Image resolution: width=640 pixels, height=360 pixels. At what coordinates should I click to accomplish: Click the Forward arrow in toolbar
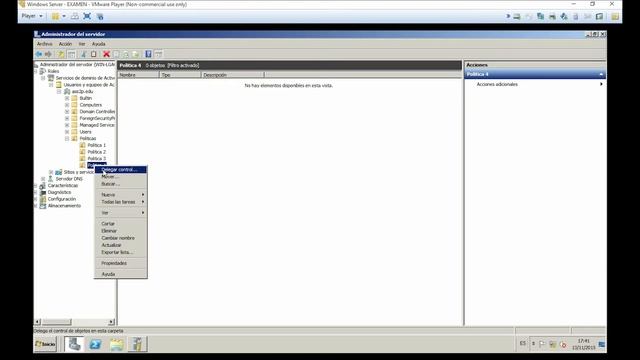coord(48,54)
